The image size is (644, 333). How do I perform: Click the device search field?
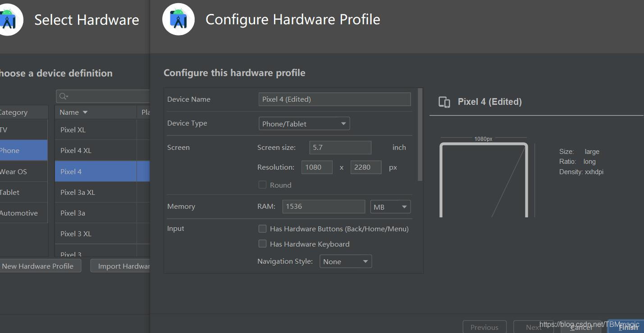pos(103,96)
